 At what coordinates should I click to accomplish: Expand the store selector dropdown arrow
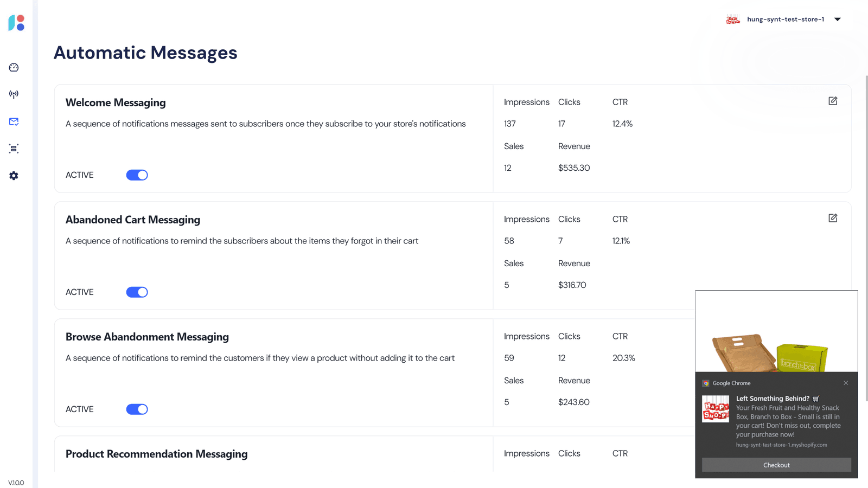click(x=838, y=20)
